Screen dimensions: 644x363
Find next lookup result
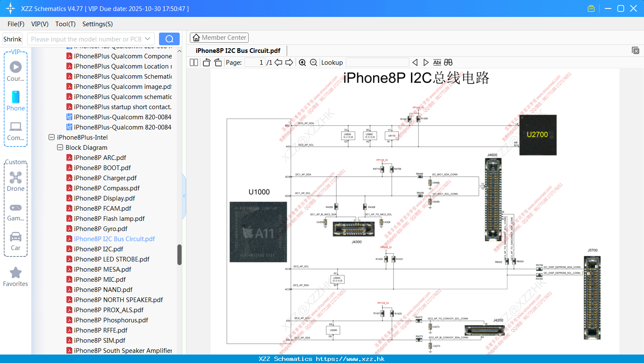[426, 62]
